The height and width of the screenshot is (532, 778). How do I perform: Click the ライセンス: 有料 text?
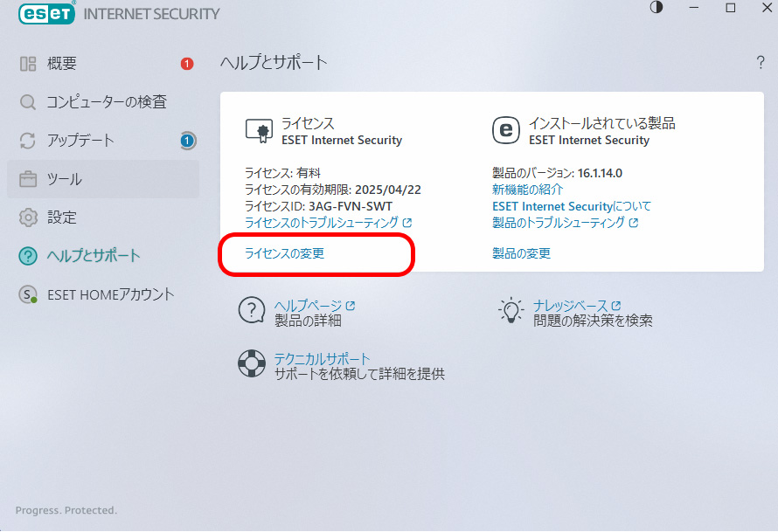point(283,173)
